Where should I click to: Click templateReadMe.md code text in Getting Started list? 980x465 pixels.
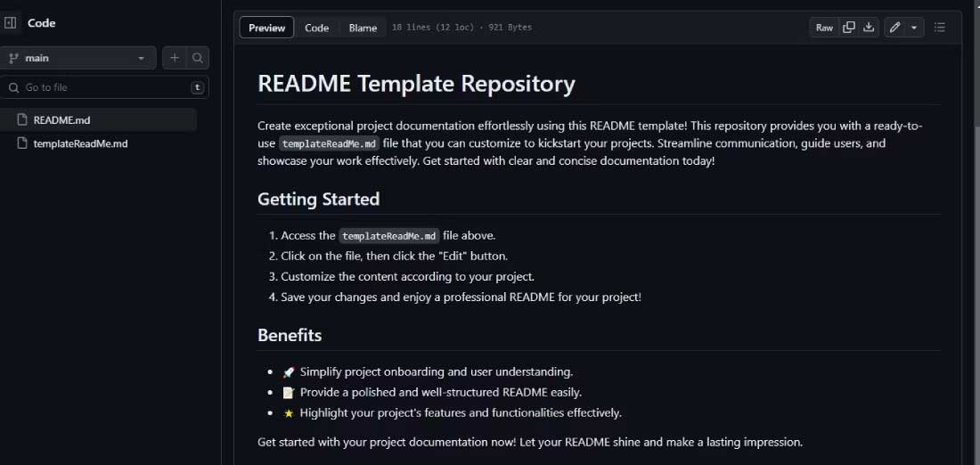point(389,236)
